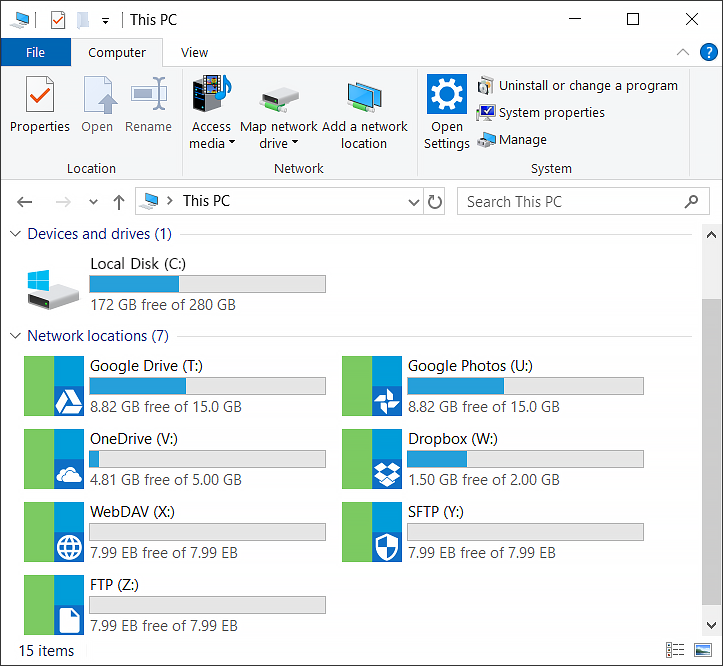This screenshot has height=666, width=723.
Task: Click the vertical scrollbar thumb
Action: pyautogui.click(x=711, y=452)
